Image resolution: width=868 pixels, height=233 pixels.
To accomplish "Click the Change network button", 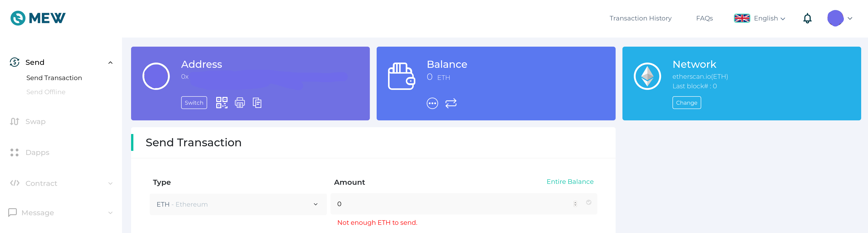I will pyautogui.click(x=687, y=102).
